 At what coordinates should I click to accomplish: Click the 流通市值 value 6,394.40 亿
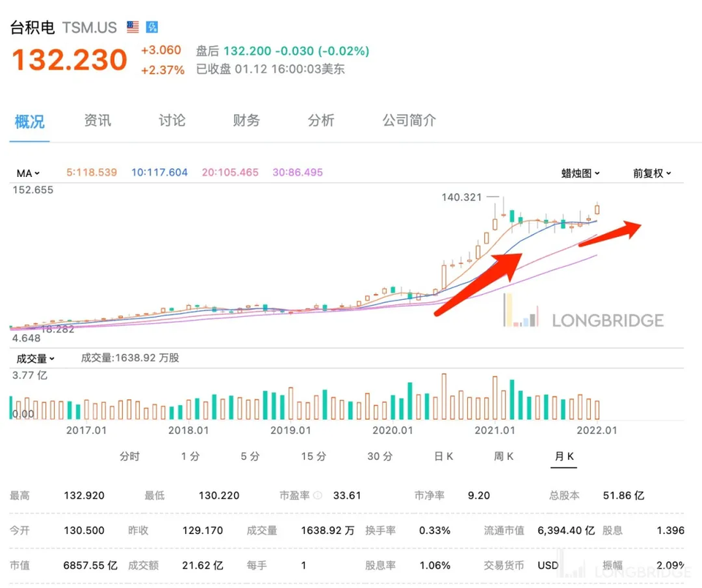click(566, 531)
